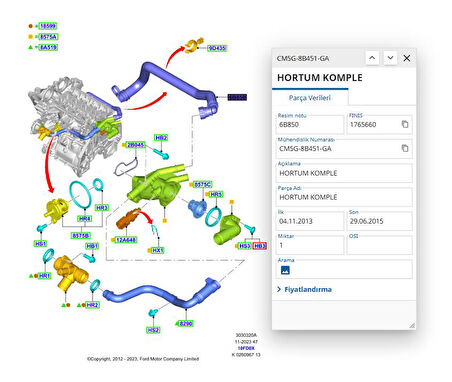The height and width of the screenshot is (382, 452).
Task: Select legend callout 8A519
Action: tap(48, 47)
